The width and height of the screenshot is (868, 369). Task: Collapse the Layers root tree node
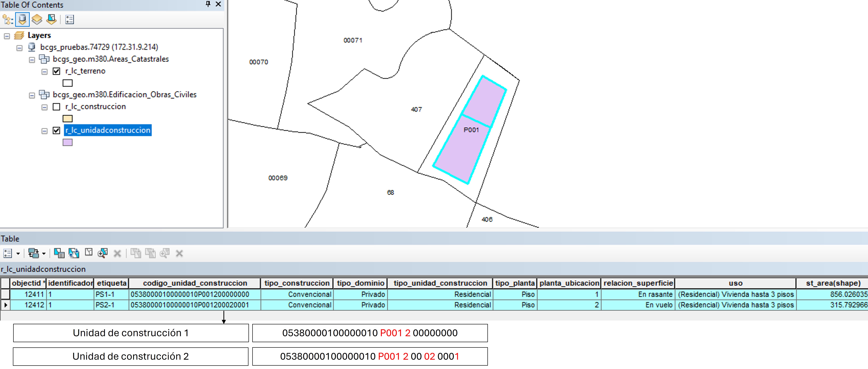7,36
